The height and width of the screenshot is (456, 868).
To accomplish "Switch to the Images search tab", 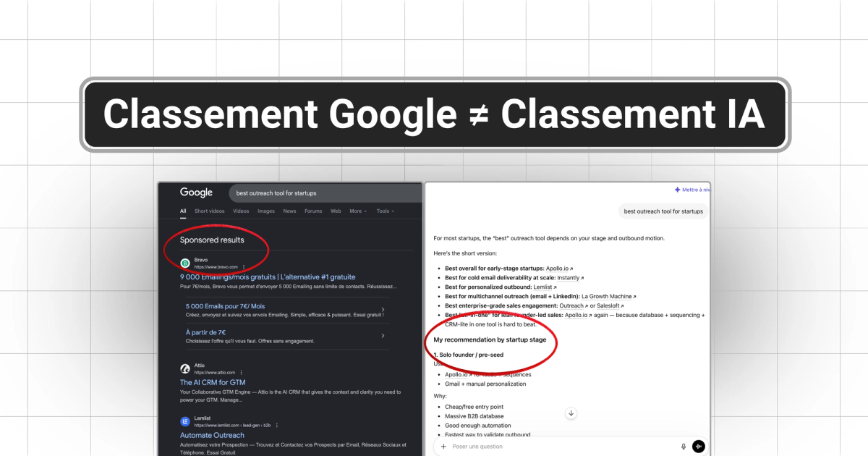I will pyautogui.click(x=266, y=211).
